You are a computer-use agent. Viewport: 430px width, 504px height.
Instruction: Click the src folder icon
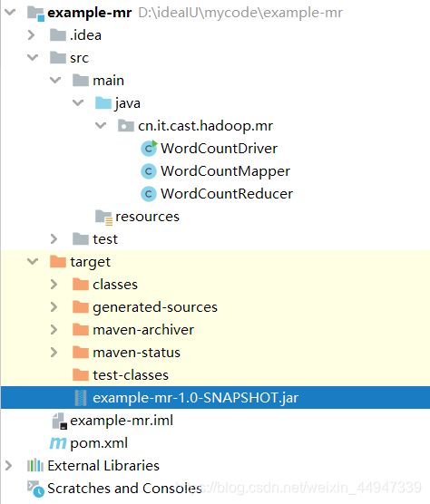tap(58, 58)
